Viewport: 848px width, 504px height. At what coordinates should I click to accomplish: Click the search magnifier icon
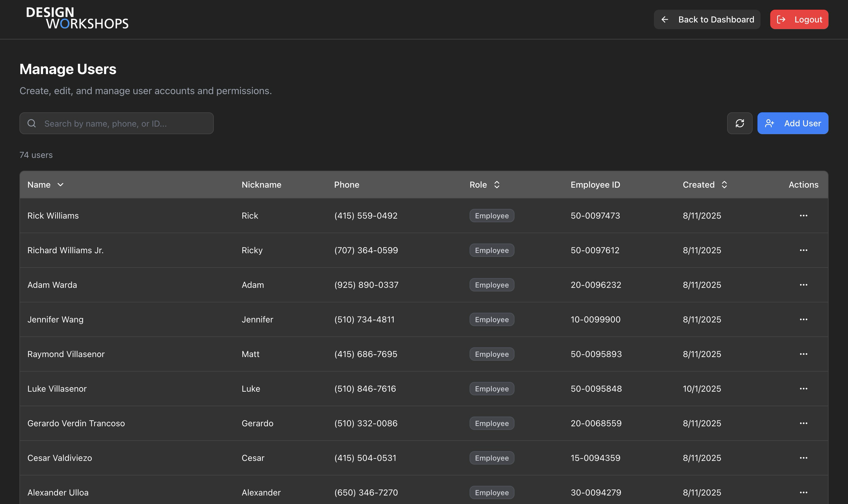[x=32, y=123]
